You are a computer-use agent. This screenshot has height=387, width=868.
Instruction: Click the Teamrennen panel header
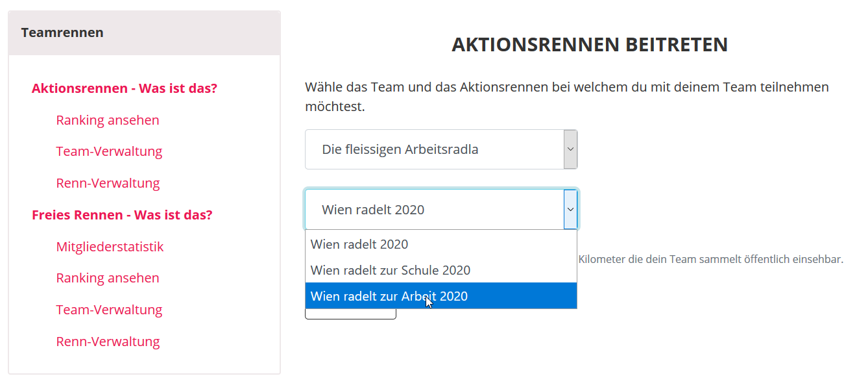click(144, 32)
